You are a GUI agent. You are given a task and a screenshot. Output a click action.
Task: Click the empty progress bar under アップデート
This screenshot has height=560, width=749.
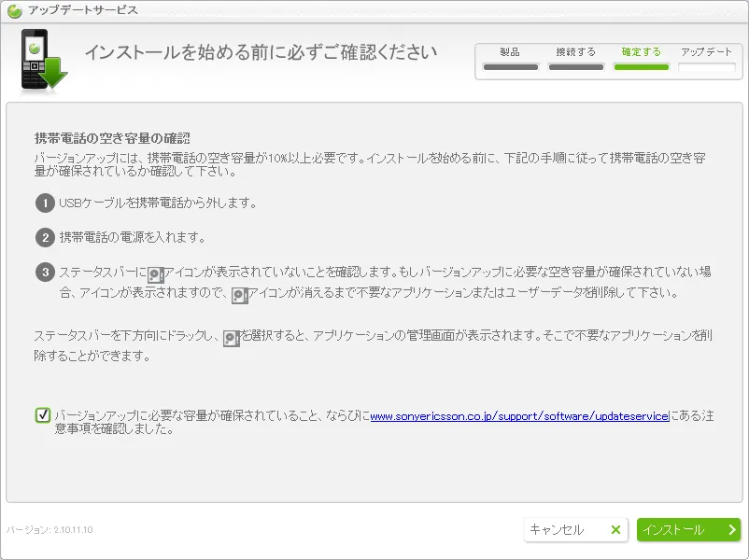[706, 67]
